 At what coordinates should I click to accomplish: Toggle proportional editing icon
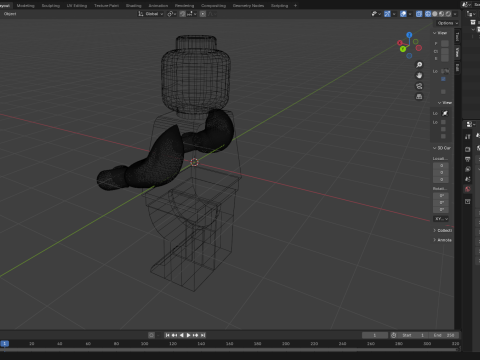tap(203, 14)
